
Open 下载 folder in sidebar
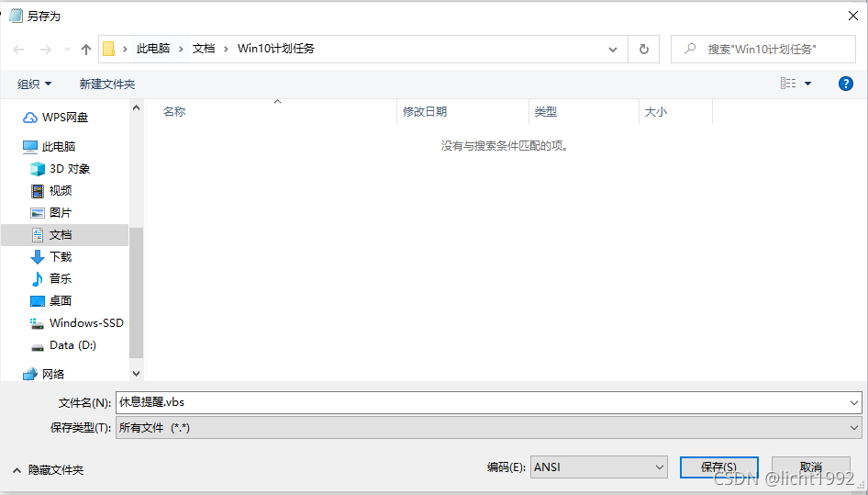[x=51, y=256]
